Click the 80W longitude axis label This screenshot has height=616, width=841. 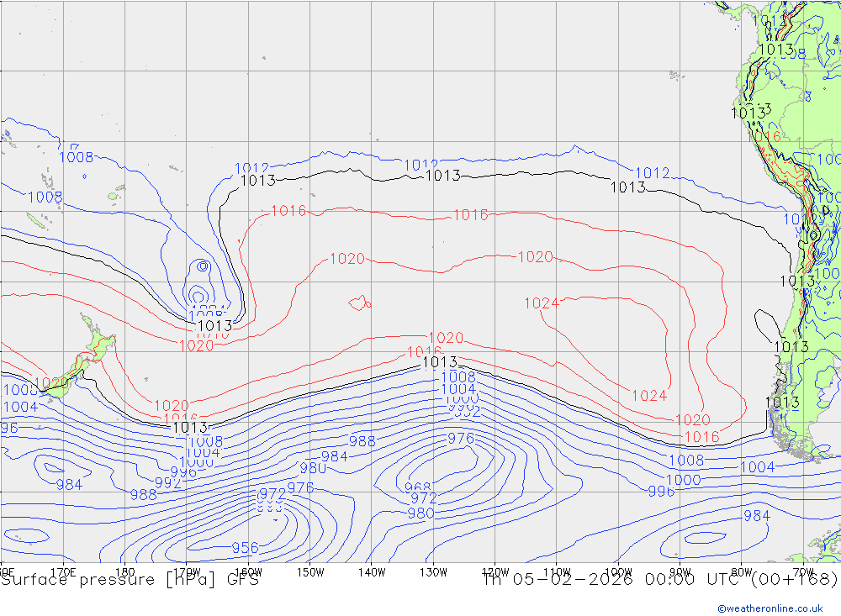(x=742, y=572)
